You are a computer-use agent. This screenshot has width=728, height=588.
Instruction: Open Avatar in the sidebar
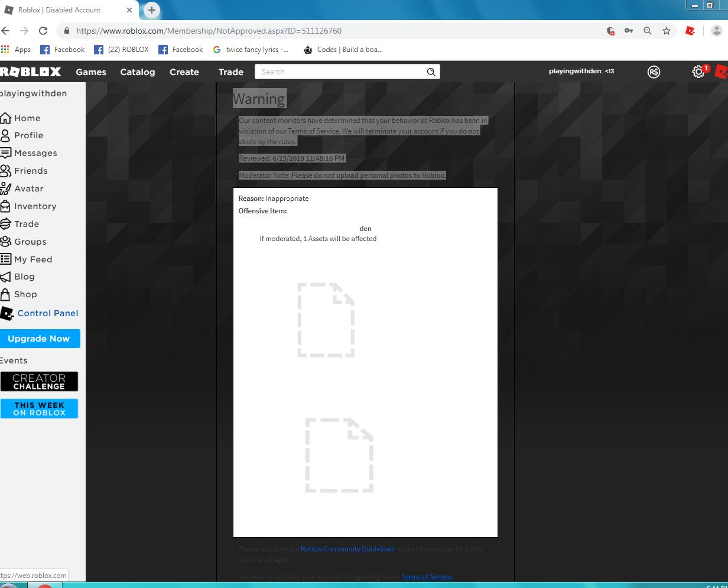point(22,189)
